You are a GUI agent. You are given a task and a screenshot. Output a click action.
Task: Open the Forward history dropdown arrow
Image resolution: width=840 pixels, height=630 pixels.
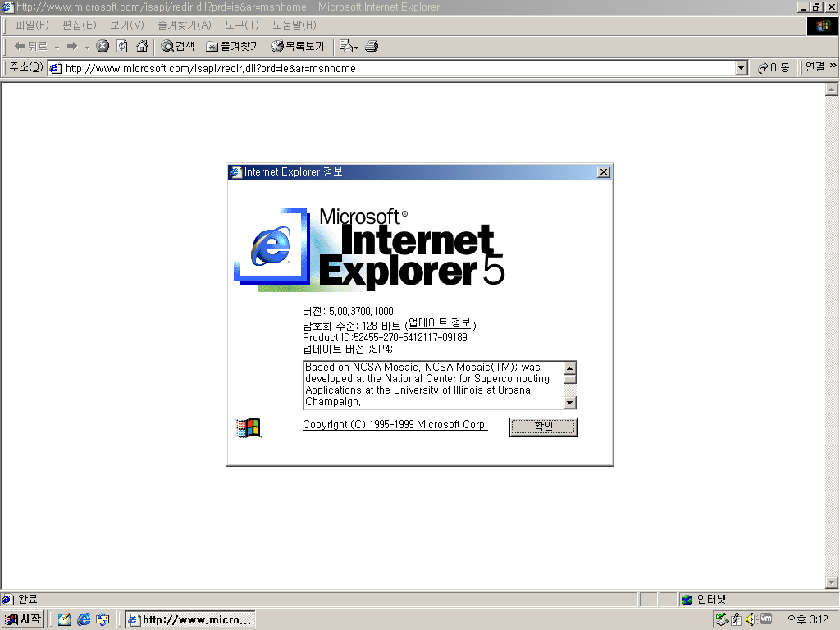(87, 47)
